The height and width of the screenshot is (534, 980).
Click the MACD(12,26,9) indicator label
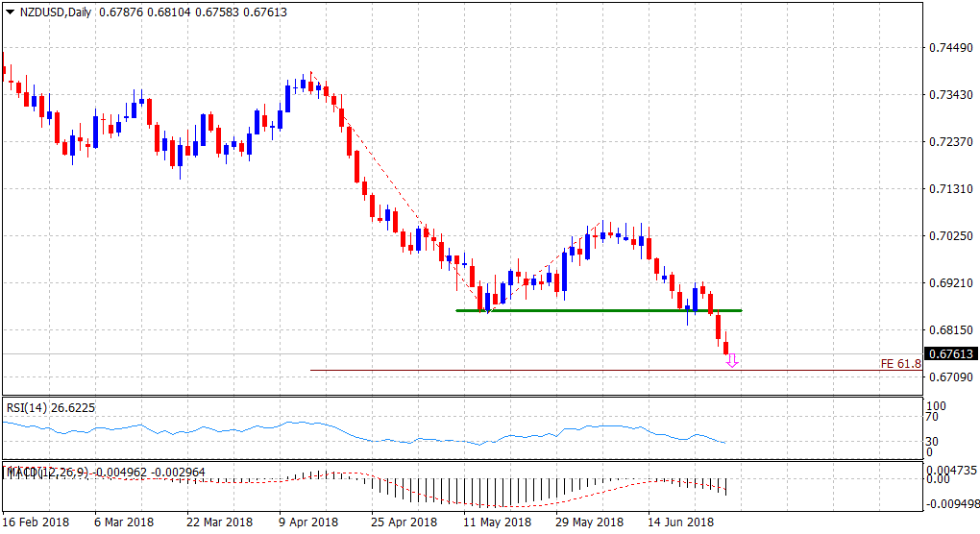coord(50,472)
